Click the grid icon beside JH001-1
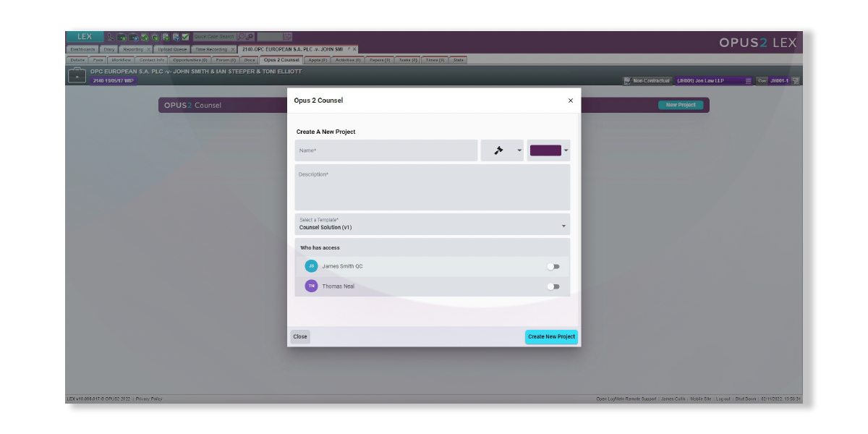This screenshot has width=868, height=434. tap(796, 80)
